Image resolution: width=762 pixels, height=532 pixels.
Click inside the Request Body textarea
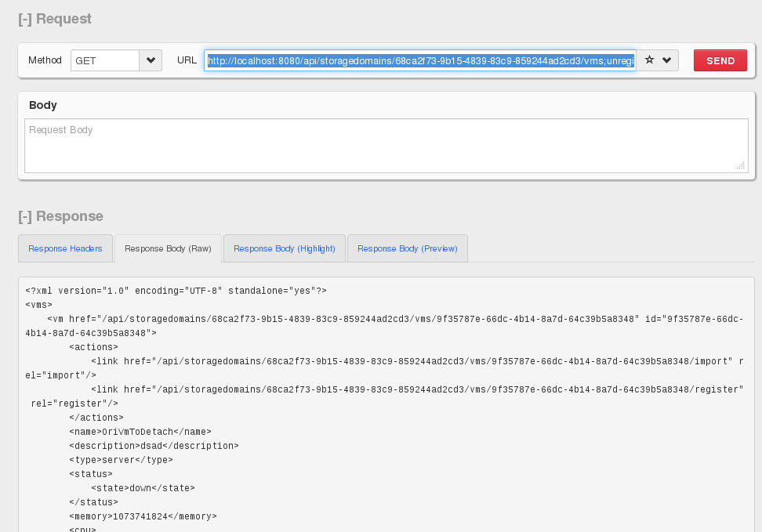pyautogui.click(x=386, y=146)
